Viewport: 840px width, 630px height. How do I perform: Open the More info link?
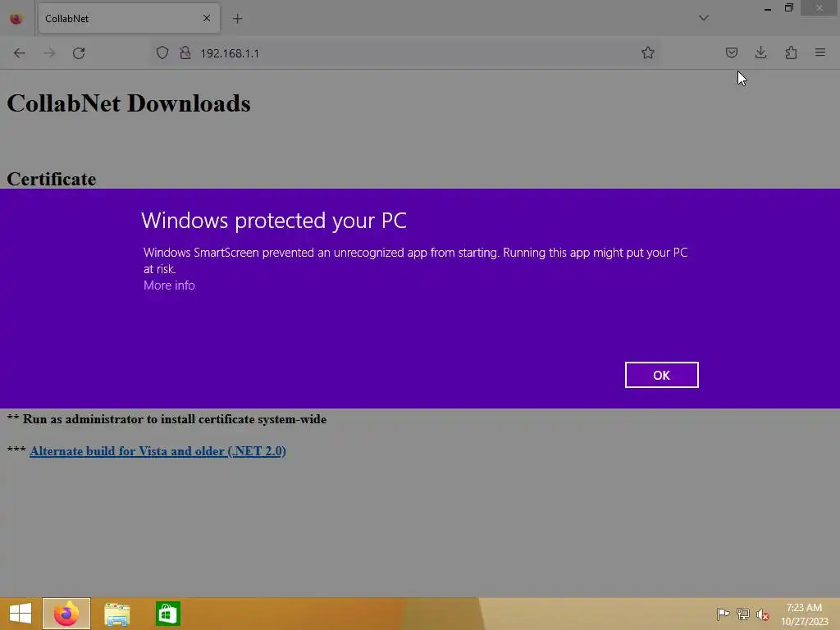(x=169, y=285)
